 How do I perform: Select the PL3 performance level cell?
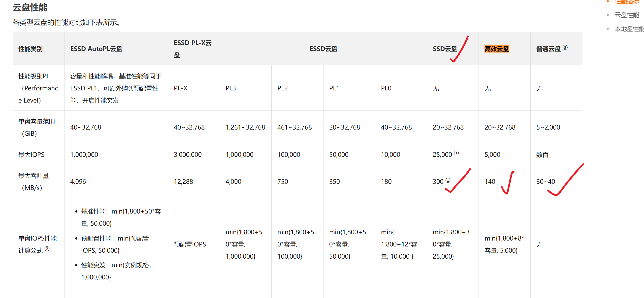[230, 88]
